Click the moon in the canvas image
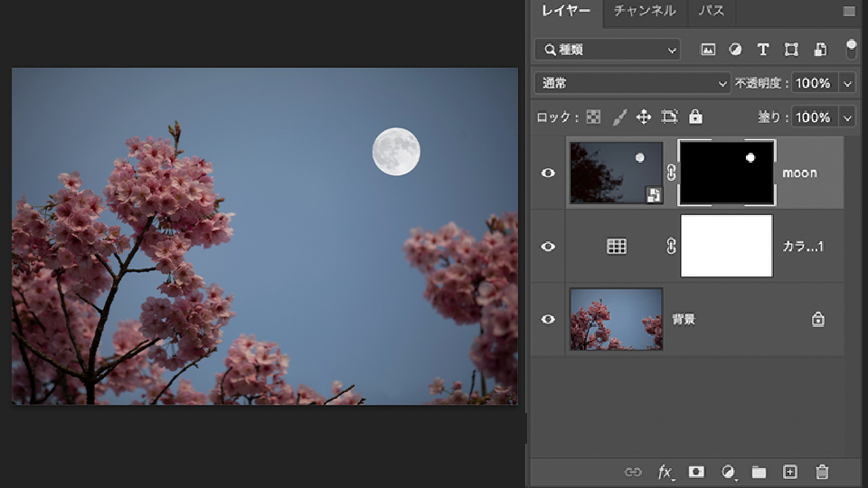The image size is (868, 488). pos(396,152)
